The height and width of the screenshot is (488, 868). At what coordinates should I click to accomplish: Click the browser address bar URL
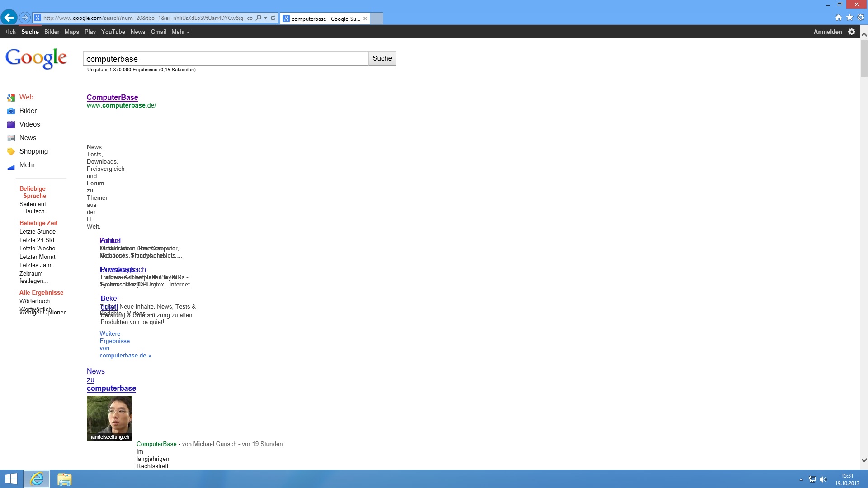coord(148,18)
